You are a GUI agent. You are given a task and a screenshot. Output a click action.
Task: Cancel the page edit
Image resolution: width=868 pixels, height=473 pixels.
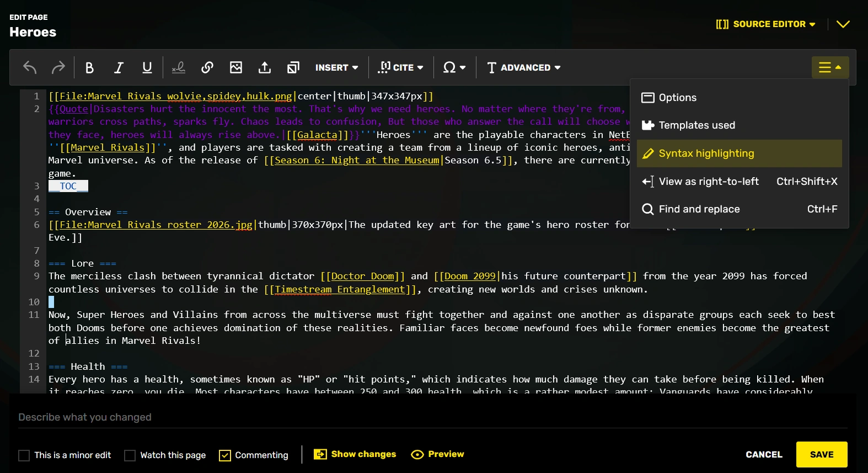764,455
